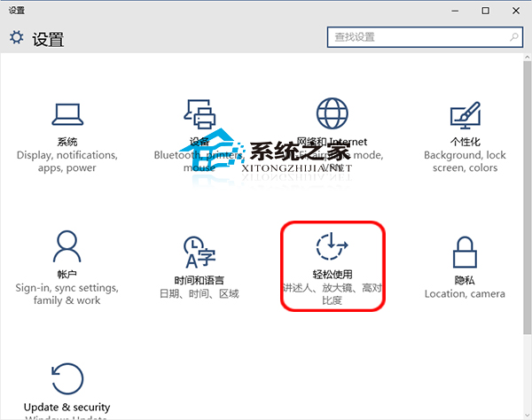The height and width of the screenshot is (420, 532).
Task: Open the 系统 laptop icon
Action: tap(67, 114)
